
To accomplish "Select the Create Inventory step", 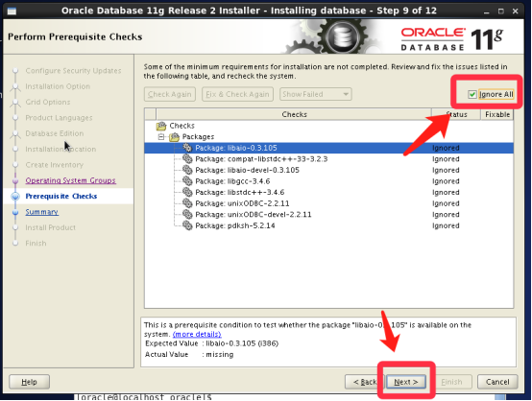I will 55,165.
